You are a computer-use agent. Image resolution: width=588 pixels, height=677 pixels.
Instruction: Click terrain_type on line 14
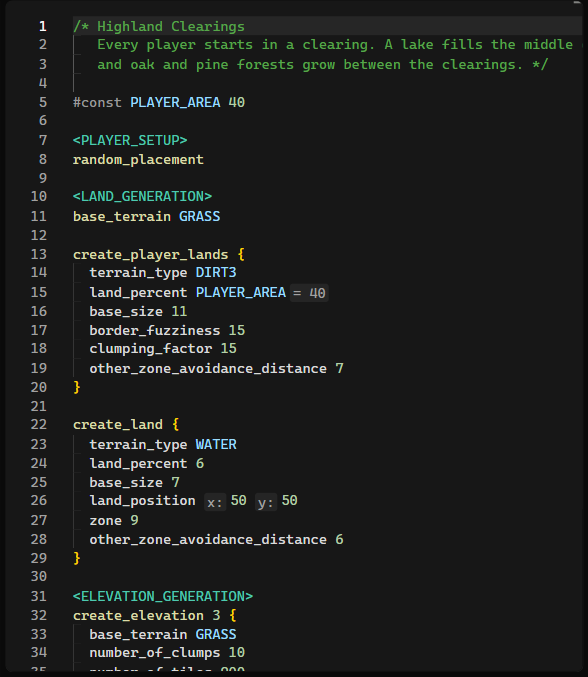pos(138,272)
